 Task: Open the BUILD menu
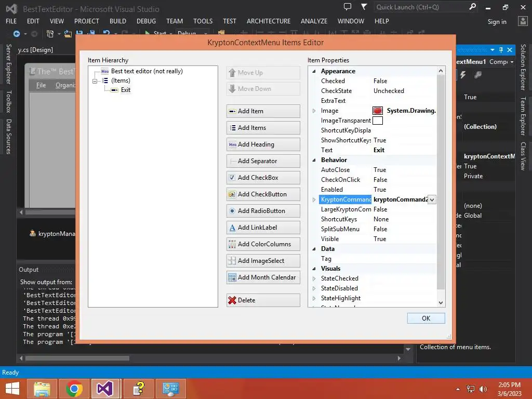(x=118, y=21)
